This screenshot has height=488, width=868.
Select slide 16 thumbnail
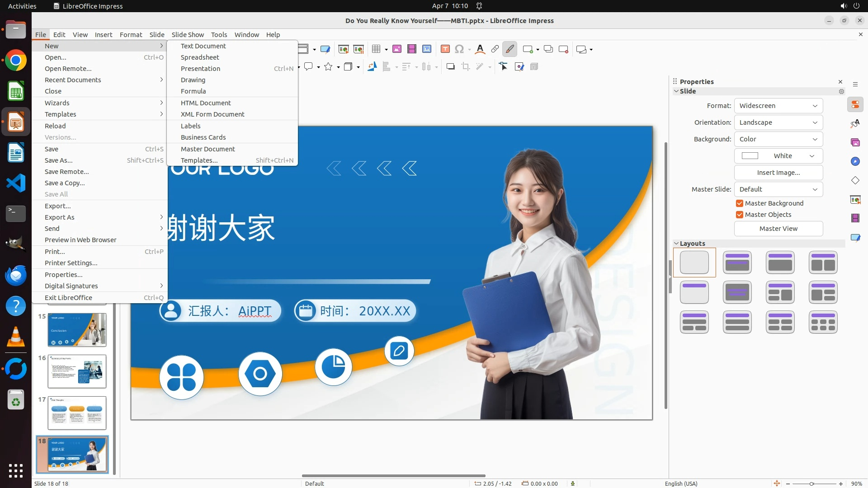[x=77, y=371]
